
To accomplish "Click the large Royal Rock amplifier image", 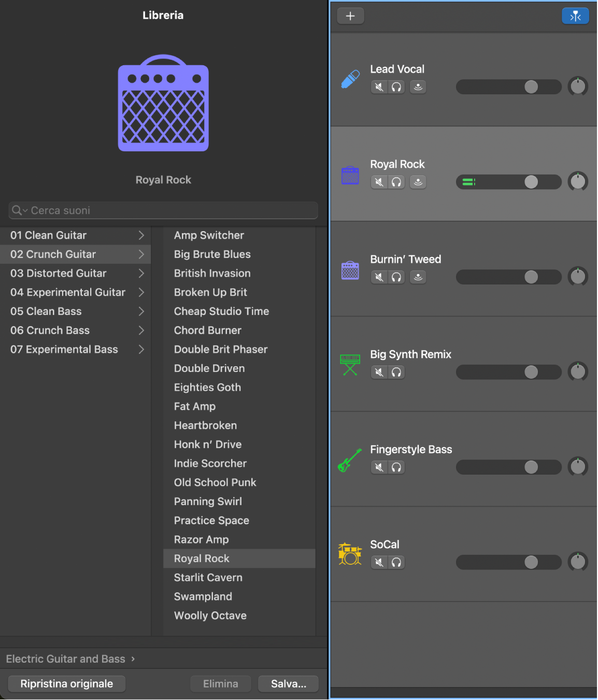I will (163, 104).
